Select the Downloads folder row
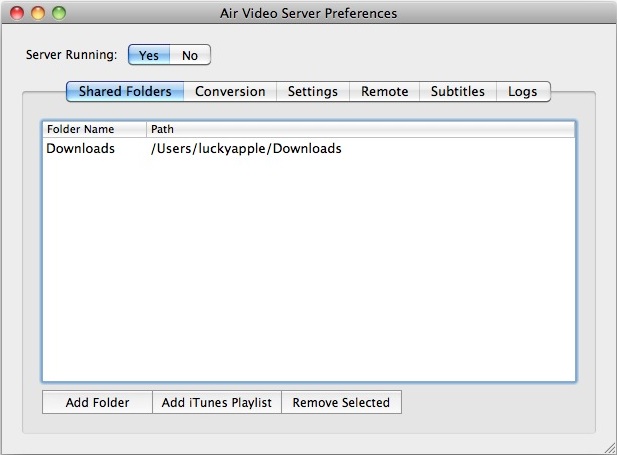This screenshot has width=617, height=455. (x=81, y=148)
